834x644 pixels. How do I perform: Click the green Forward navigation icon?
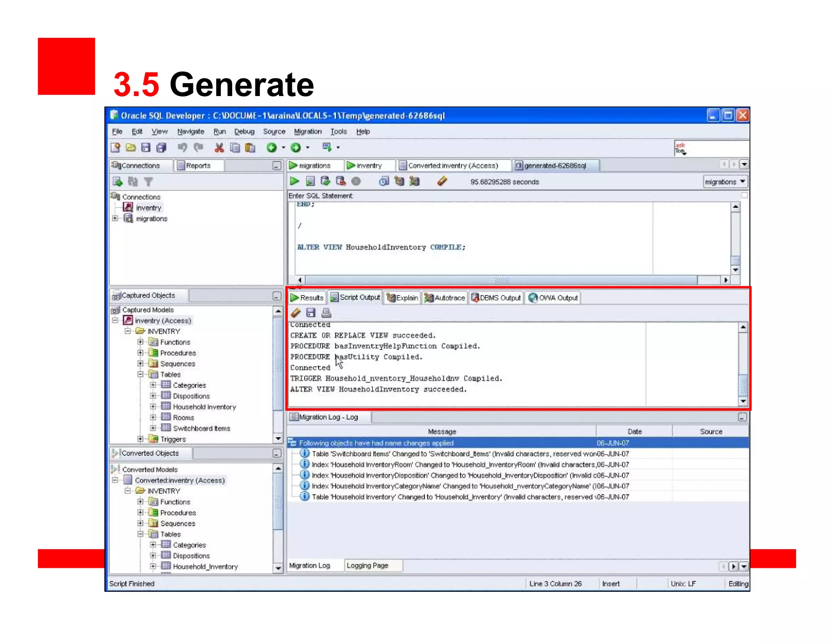click(x=296, y=147)
